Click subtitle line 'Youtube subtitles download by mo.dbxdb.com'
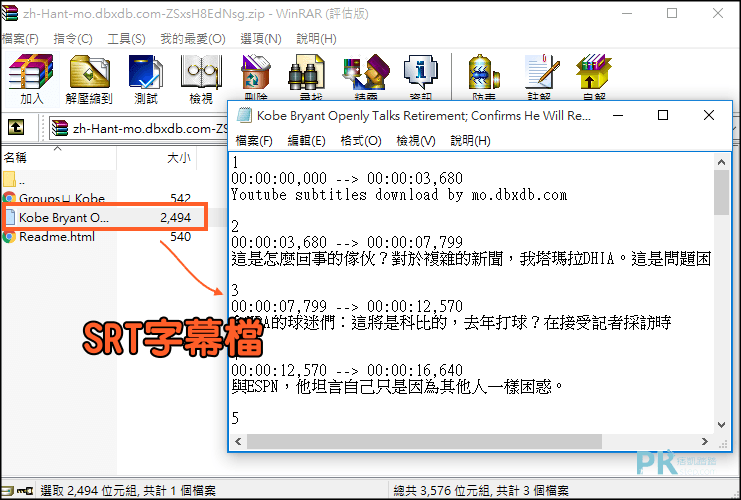This screenshot has width=741, height=500. 399,195
